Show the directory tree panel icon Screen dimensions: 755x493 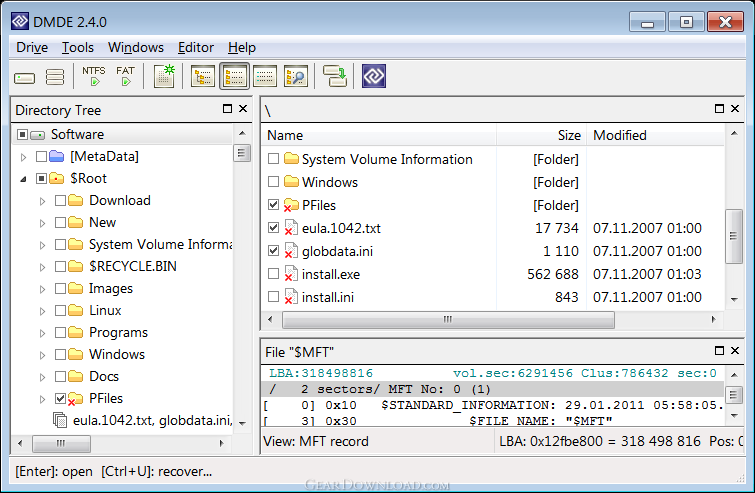tap(203, 76)
